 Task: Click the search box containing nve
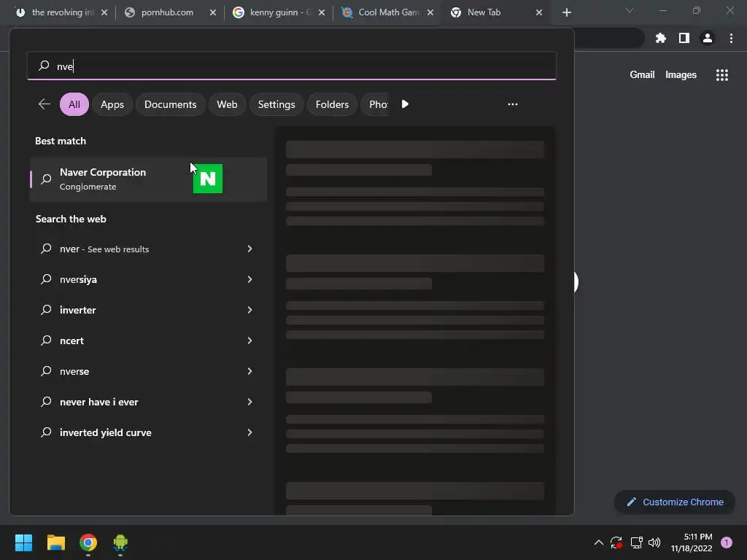(x=292, y=66)
